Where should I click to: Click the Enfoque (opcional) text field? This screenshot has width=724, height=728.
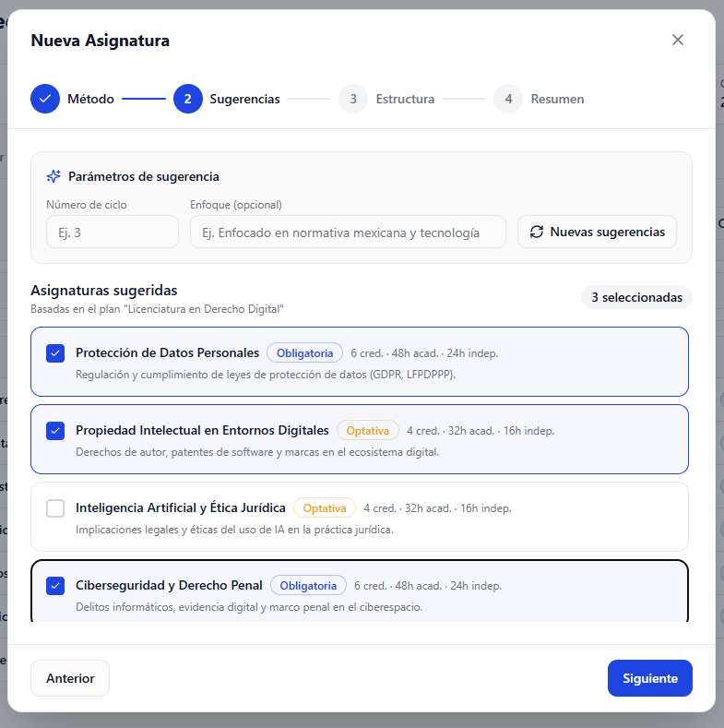(x=348, y=233)
